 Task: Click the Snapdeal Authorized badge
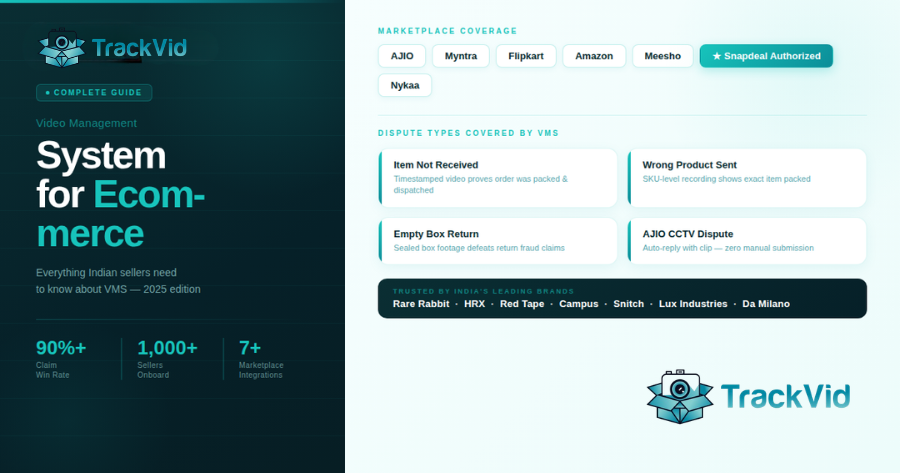click(766, 56)
